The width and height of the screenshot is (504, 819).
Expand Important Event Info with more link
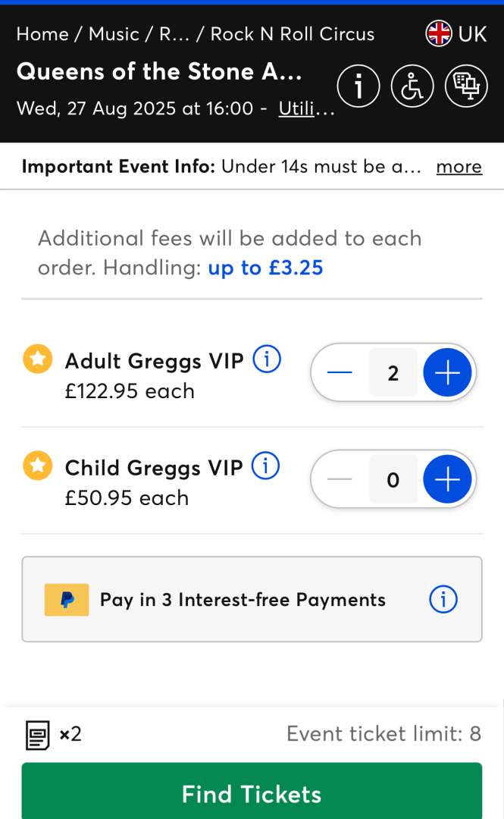[459, 167]
